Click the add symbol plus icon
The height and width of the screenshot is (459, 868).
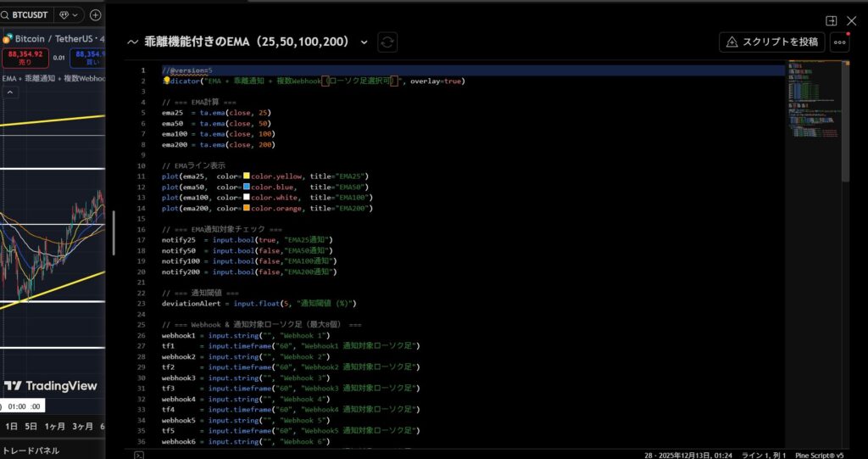click(95, 15)
